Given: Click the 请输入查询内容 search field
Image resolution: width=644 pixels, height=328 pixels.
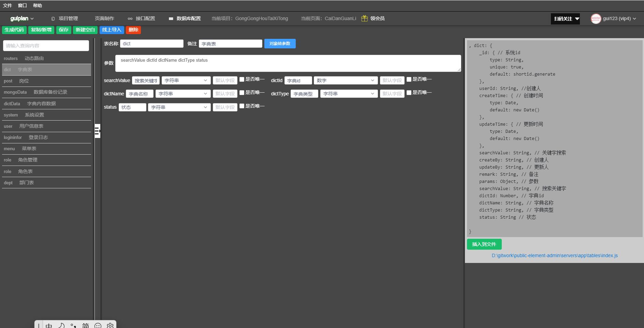Looking at the screenshot, I should 46,46.
